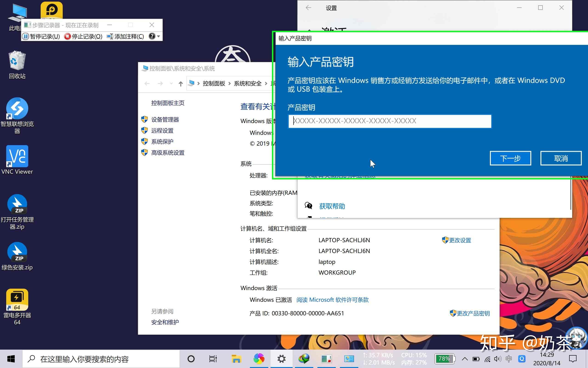The width and height of the screenshot is (588, 368).
Task: Expand chevron after 控制面板 breadcrumb
Action: tap(229, 84)
